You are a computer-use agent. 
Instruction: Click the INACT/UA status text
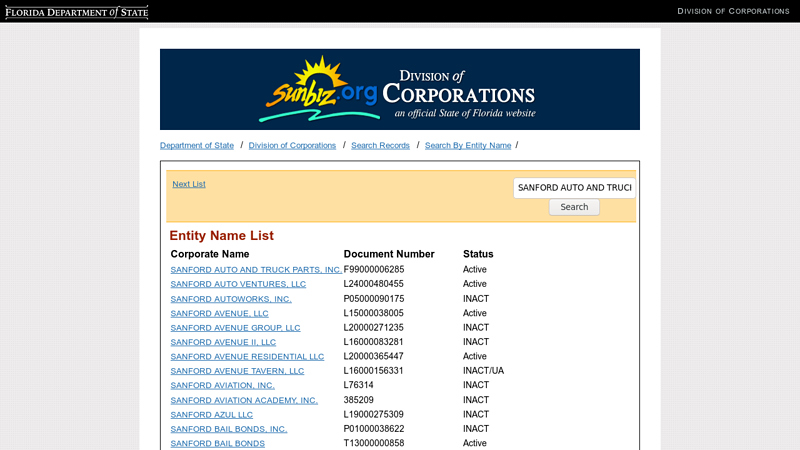483,370
